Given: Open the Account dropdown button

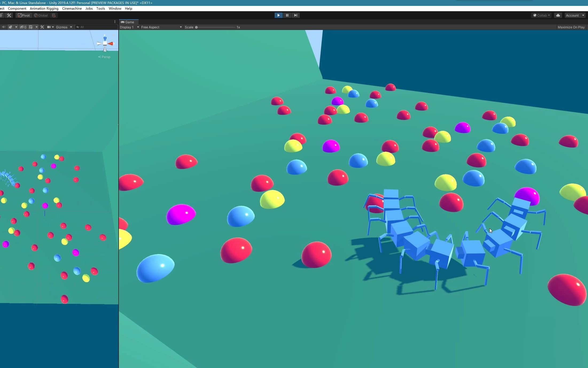Looking at the screenshot, I should pyautogui.click(x=573, y=15).
